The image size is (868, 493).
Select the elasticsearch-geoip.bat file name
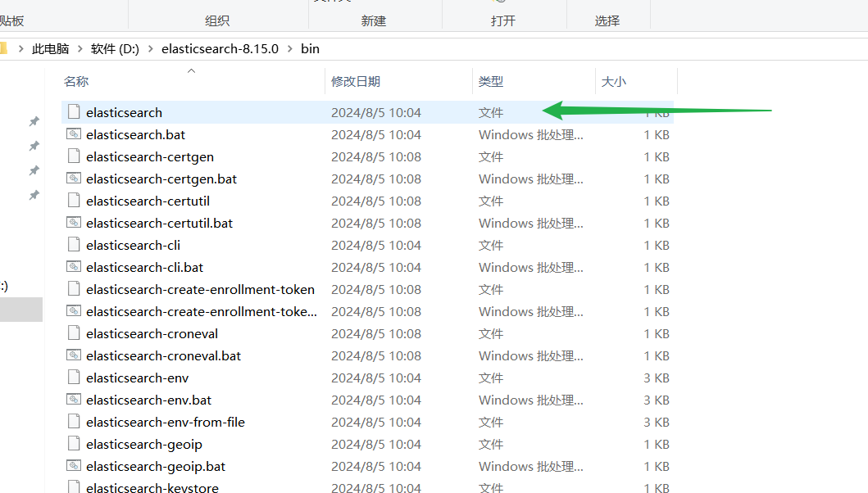click(x=156, y=467)
